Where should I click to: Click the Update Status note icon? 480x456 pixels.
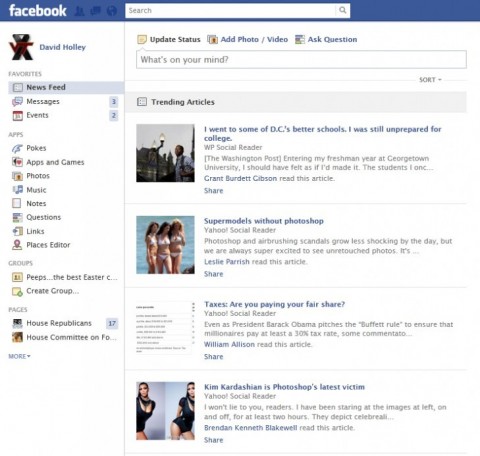pyautogui.click(x=142, y=40)
